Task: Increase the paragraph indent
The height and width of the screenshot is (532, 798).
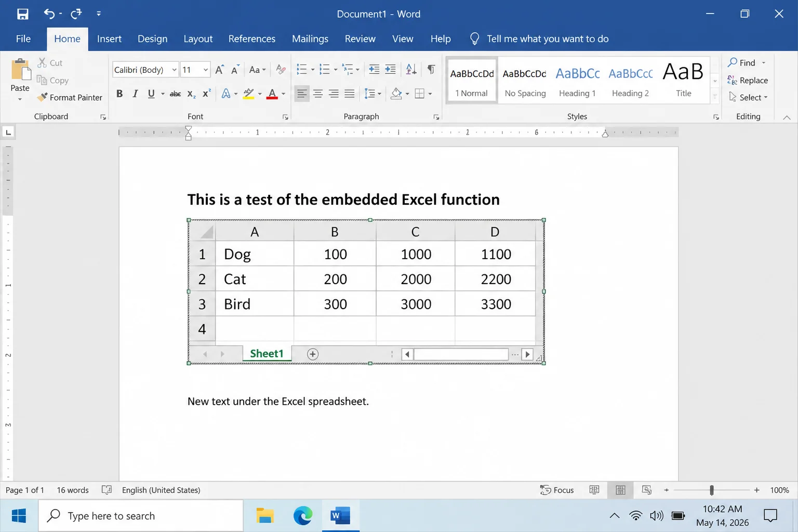Action: pyautogui.click(x=390, y=70)
